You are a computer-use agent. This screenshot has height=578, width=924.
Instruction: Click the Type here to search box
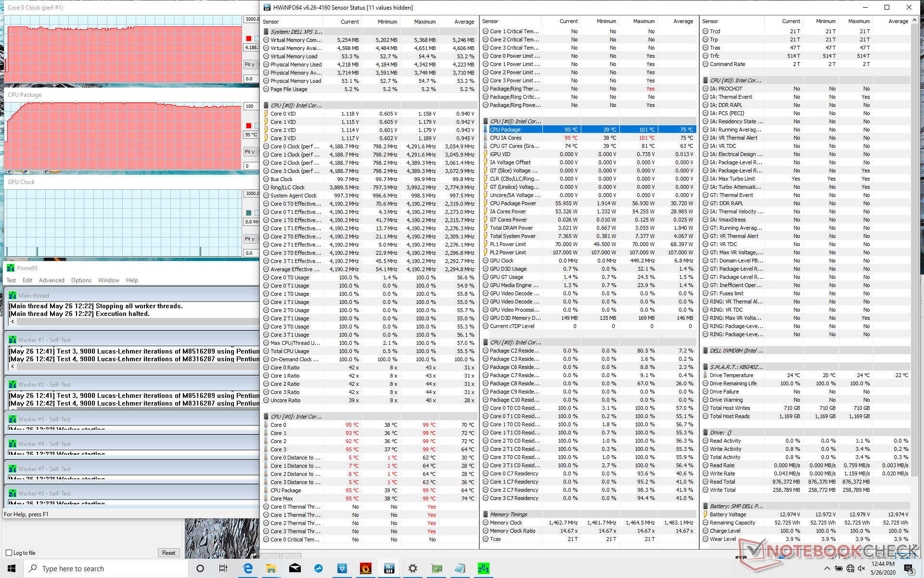click(106, 568)
